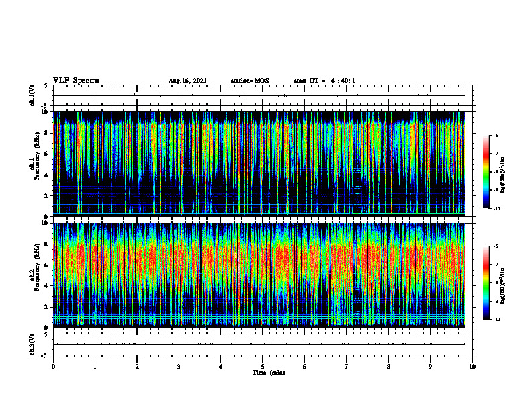Screen dimensions: 532x411
Task: Click time axis tick label "2"
Action: (137, 367)
